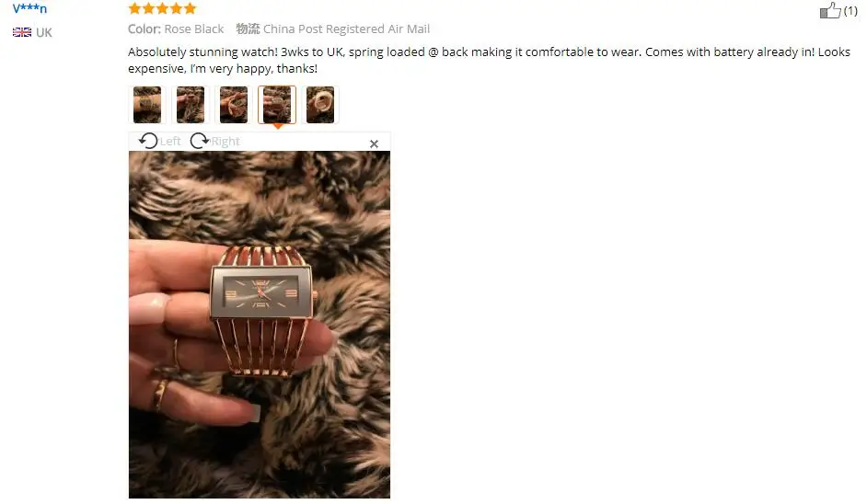
Task: Click the review comment text
Action: (x=489, y=60)
